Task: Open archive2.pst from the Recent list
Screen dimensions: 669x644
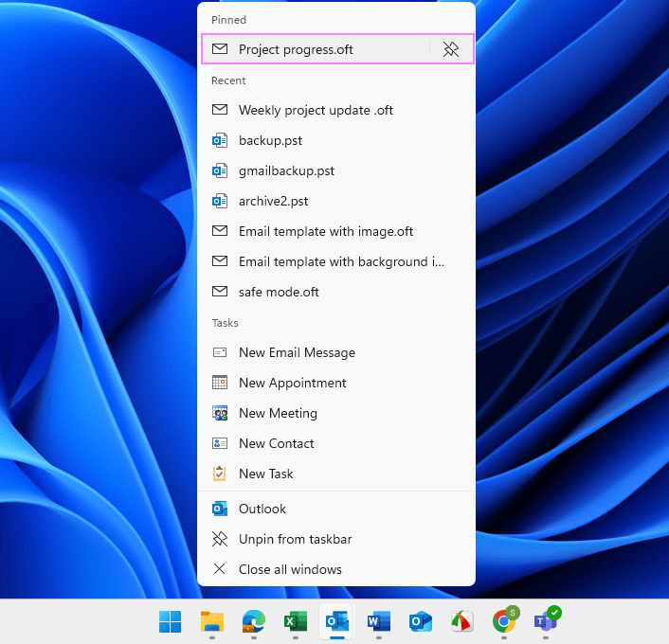Action: point(336,201)
